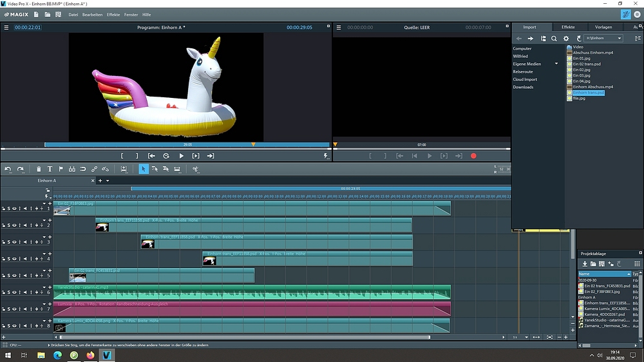Switch to the Effekte tab in media pool
This screenshot has width=644, height=362.
568,27
